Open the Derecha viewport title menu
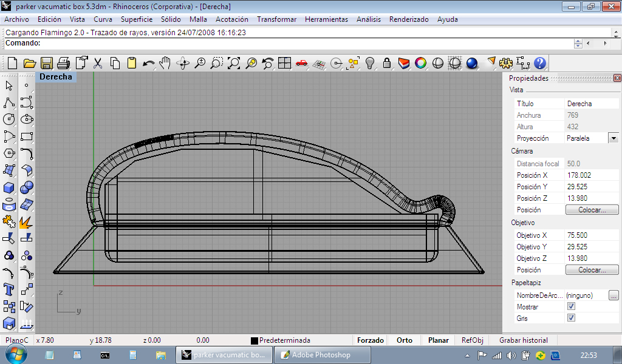This screenshot has height=364, width=622. click(56, 77)
